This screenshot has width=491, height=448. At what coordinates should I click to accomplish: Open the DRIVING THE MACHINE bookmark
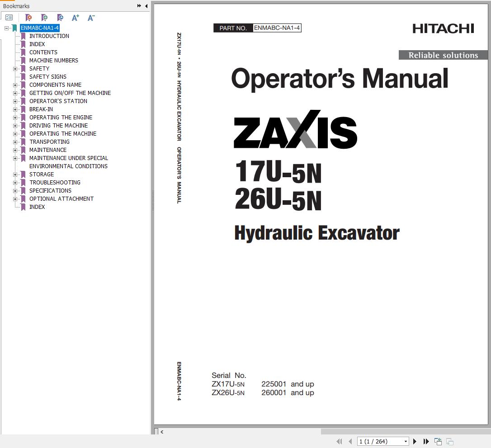(59, 126)
